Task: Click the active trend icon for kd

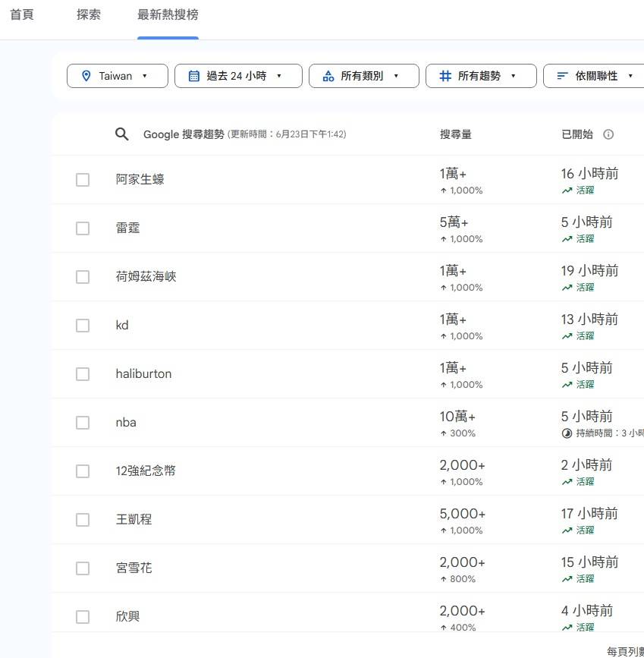Action: [x=567, y=336]
